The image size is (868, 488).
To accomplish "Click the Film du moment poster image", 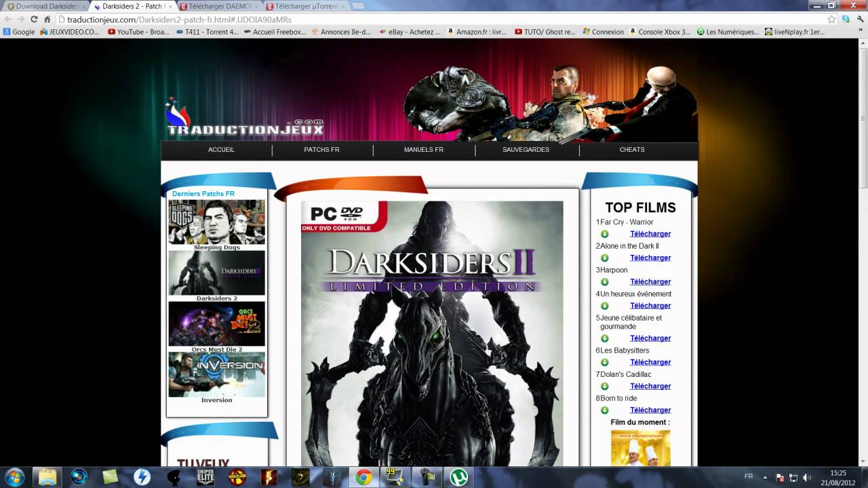I will 640,448.
